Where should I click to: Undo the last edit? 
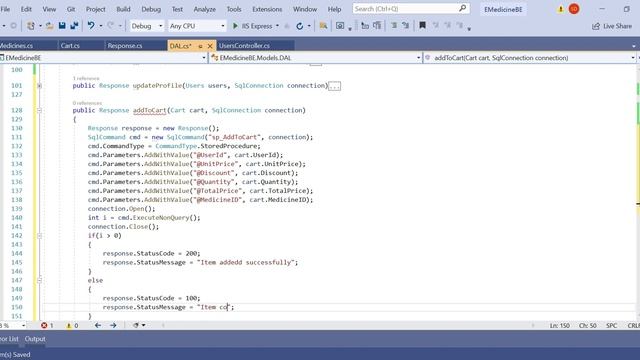pyautogui.click(x=91, y=26)
